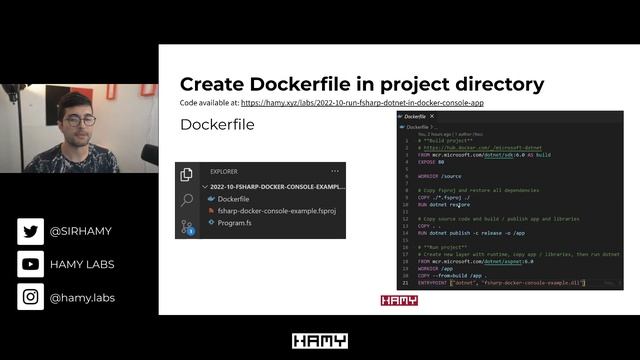Open fsharp-docker-console-example.fsproj file
The height and width of the screenshot is (360, 640).
[277, 211]
